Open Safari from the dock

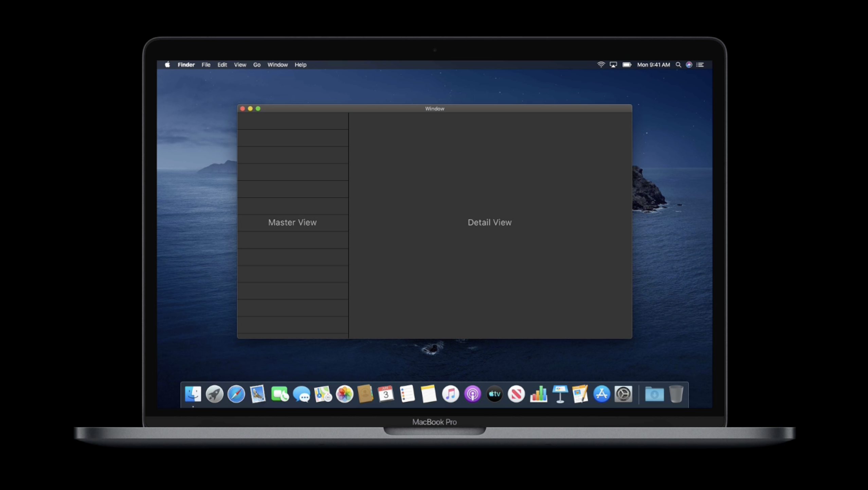(x=236, y=394)
